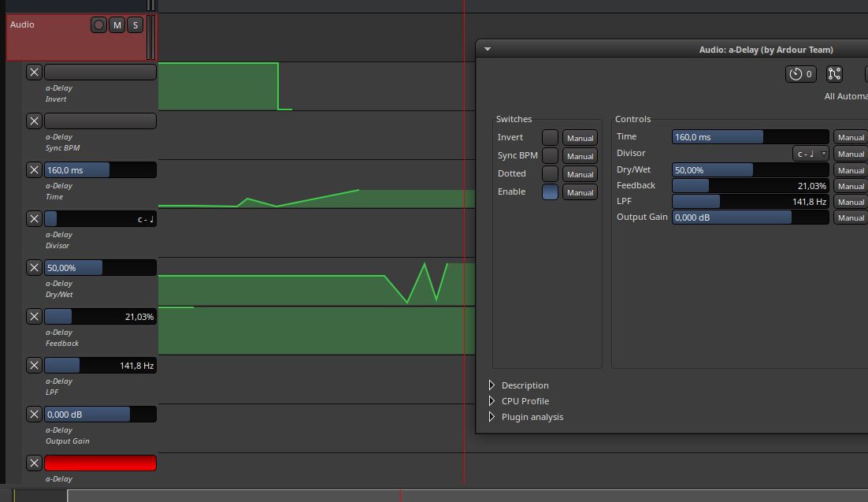Open the plugin latency clock button

800,74
